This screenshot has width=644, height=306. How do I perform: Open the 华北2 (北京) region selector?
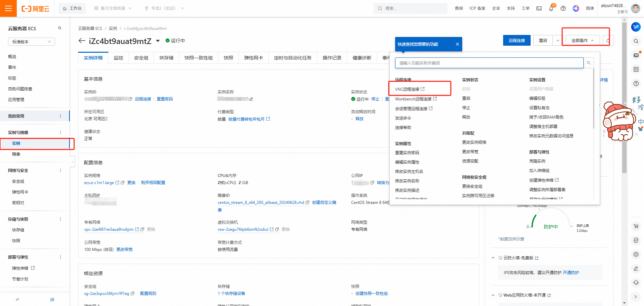pos(164,8)
